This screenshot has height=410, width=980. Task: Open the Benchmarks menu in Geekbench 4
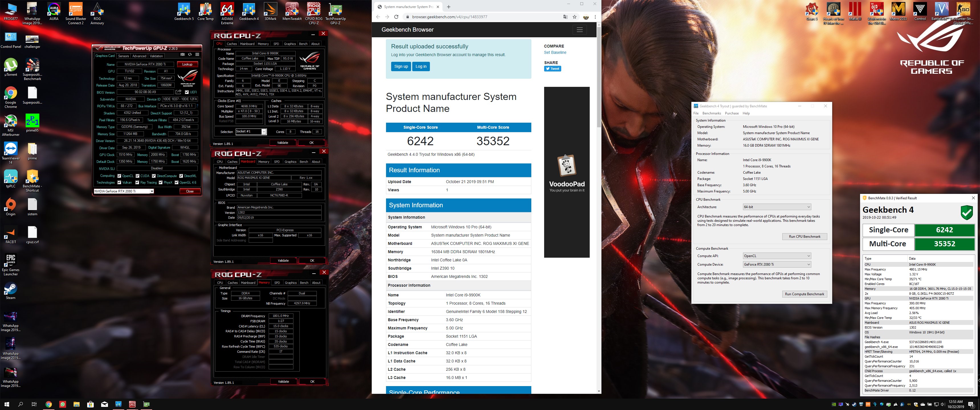(x=711, y=113)
